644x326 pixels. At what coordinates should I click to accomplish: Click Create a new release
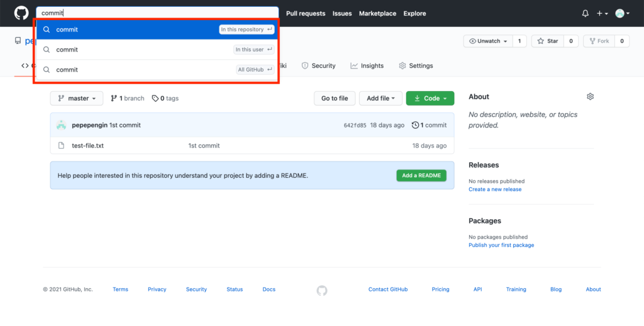coord(495,190)
